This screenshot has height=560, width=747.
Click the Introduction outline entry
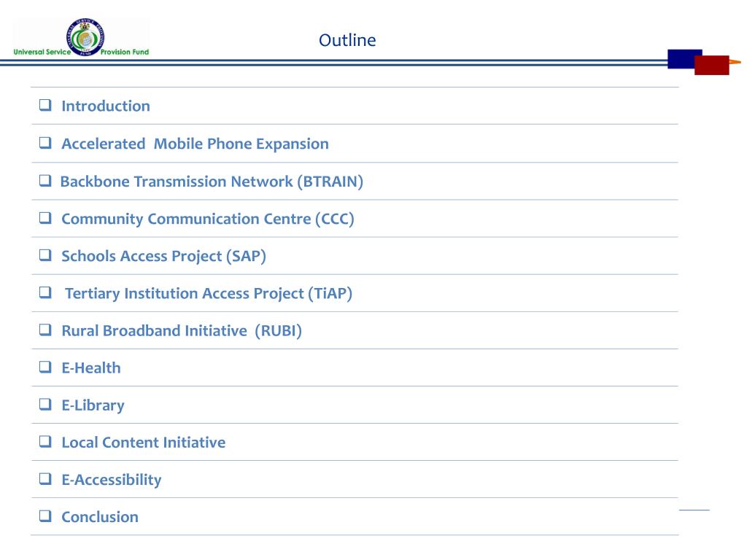pyautogui.click(x=106, y=106)
